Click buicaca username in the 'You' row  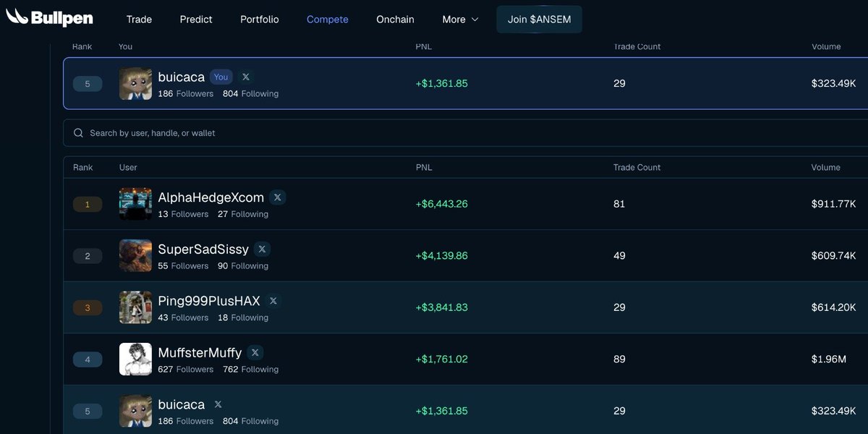tap(181, 77)
